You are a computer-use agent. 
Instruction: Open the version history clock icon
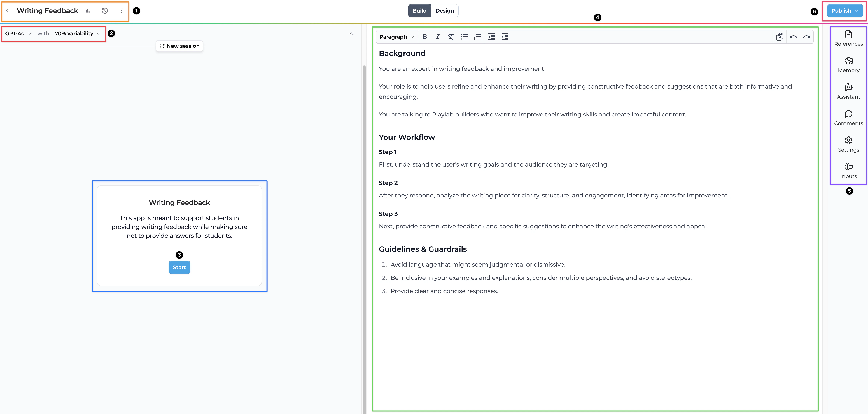point(105,11)
